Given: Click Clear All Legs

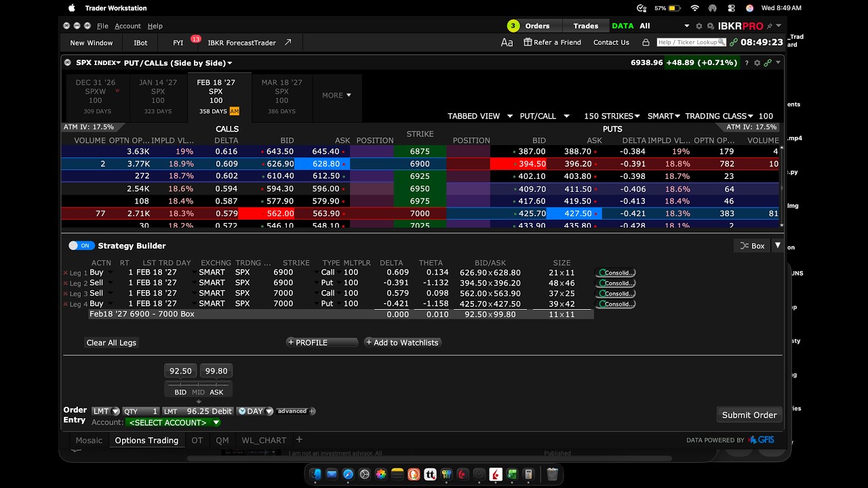Looking at the screenshot, I should tap(111, 343).
